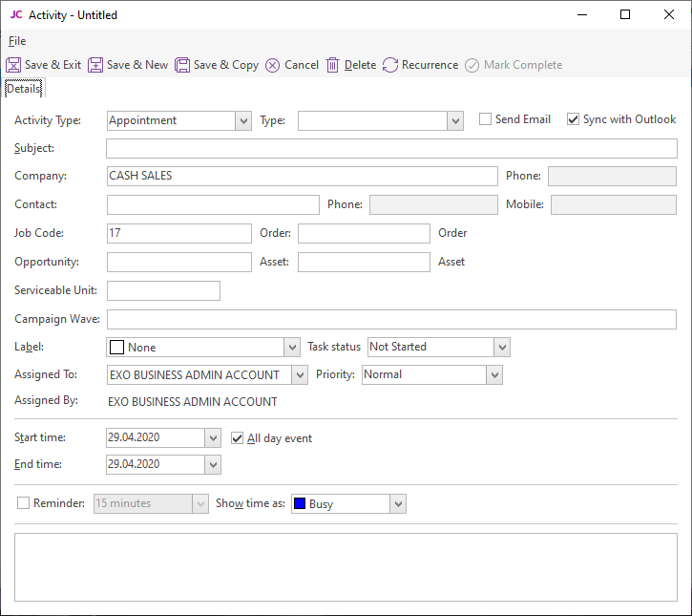Click the Delete trash icon
This screenshot has width=692, height=616.
333,65
